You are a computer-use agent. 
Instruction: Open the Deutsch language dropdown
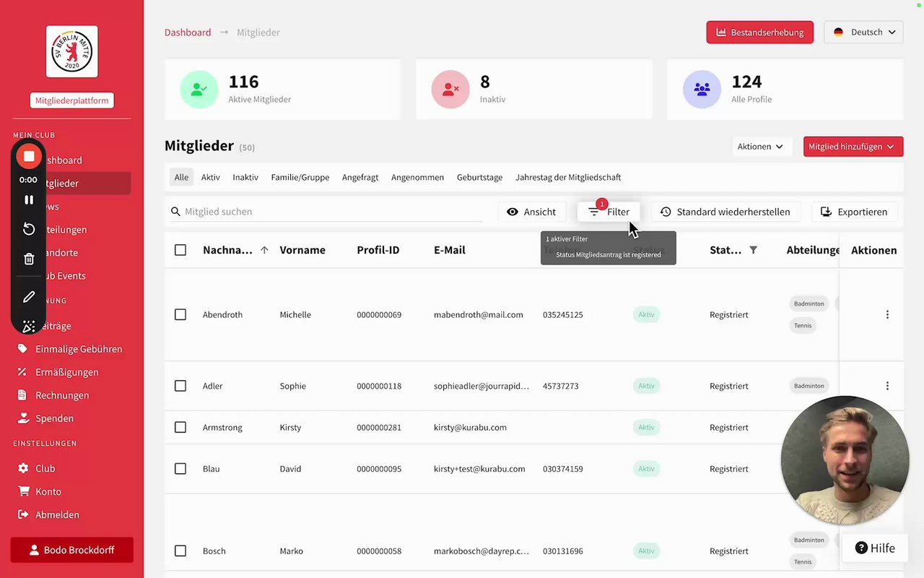pyautogui.click(x=863, y=32)
